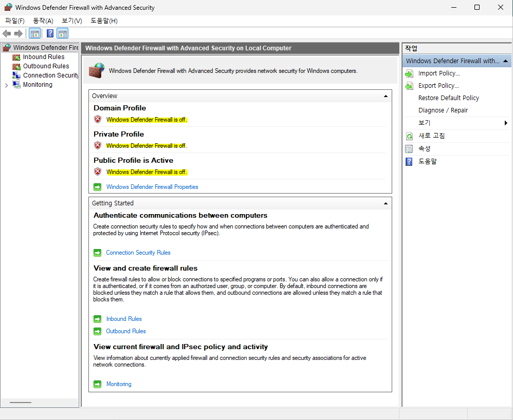Open the 도움말(H) menu
The width and height of the screenshot is (513, 420).
click(x=104, y=21)
